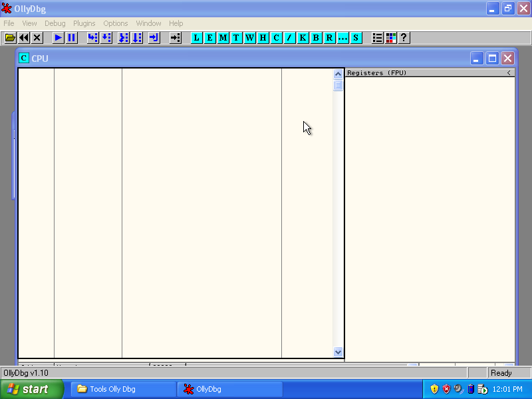Open the View menu
The image size is (532, 399).
pyautogui.click(x=29, y=23)
